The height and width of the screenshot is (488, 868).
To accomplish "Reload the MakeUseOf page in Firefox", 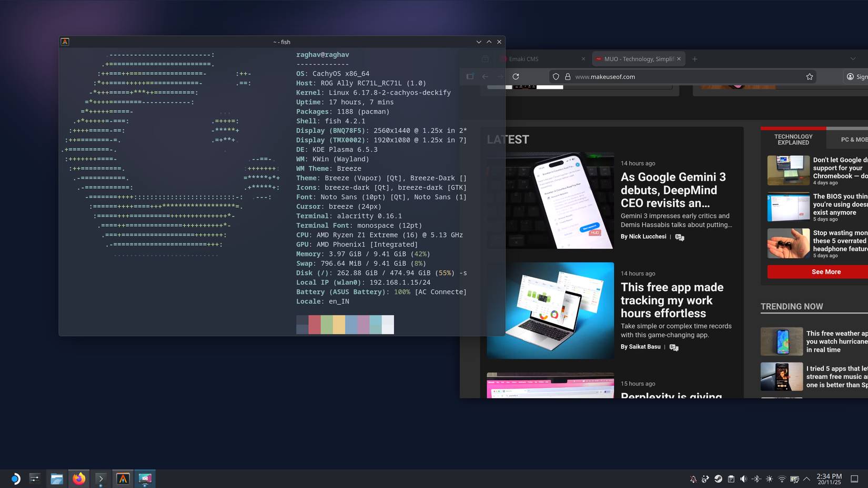I will [516, 76].
